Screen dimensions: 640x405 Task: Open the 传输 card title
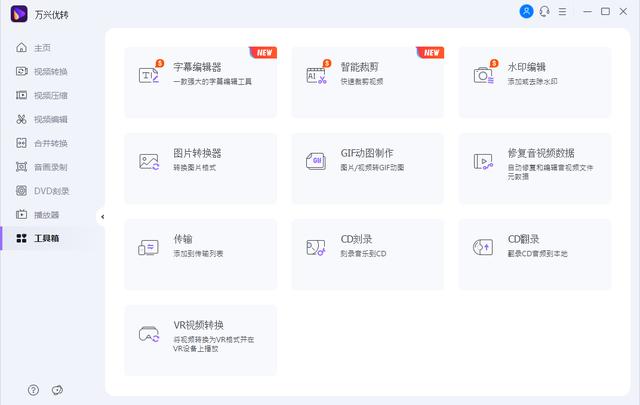[x=183, y=239]
